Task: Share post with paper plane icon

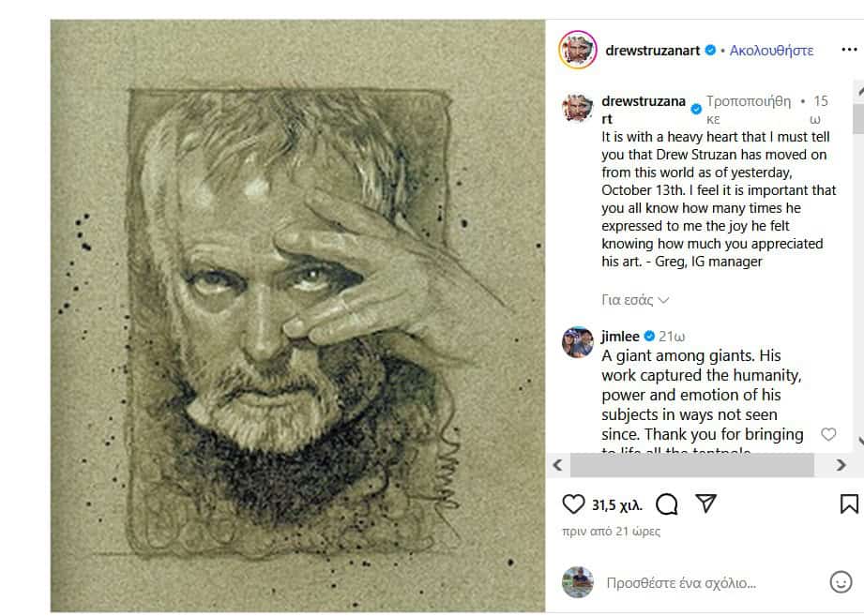Action: 706,503
